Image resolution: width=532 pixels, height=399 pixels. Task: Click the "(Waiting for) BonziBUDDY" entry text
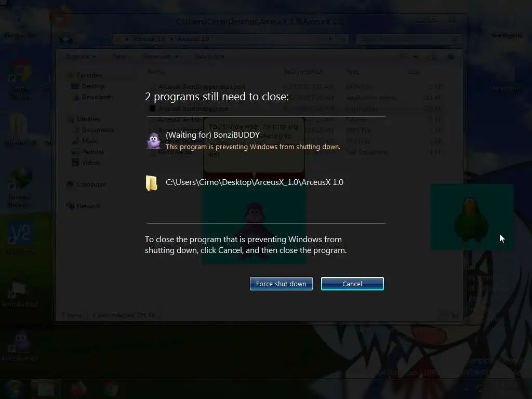tap(212, 135)
